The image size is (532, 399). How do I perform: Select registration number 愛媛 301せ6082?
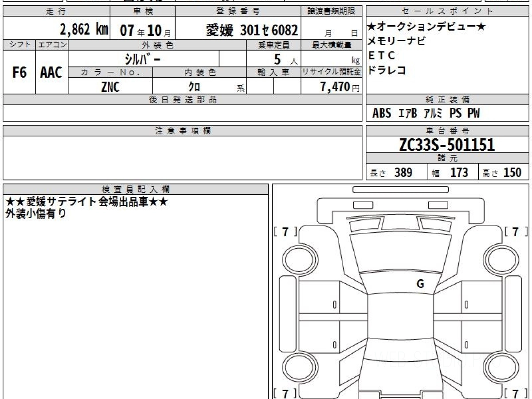[x=252, y=30]
